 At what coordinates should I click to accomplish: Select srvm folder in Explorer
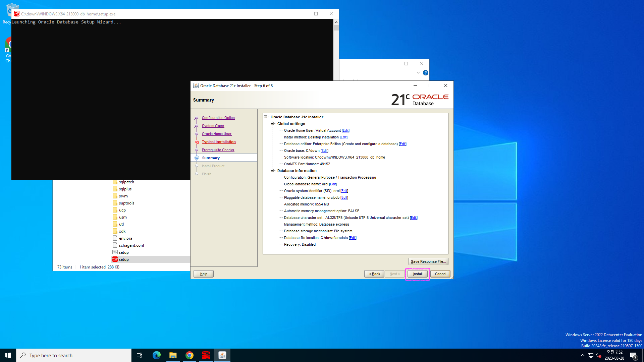123,196
